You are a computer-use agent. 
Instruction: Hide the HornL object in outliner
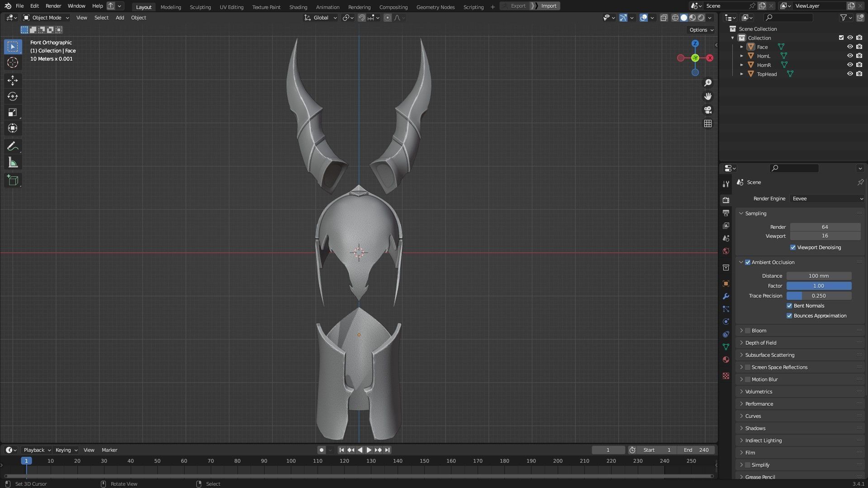click(x=850, y=56)
